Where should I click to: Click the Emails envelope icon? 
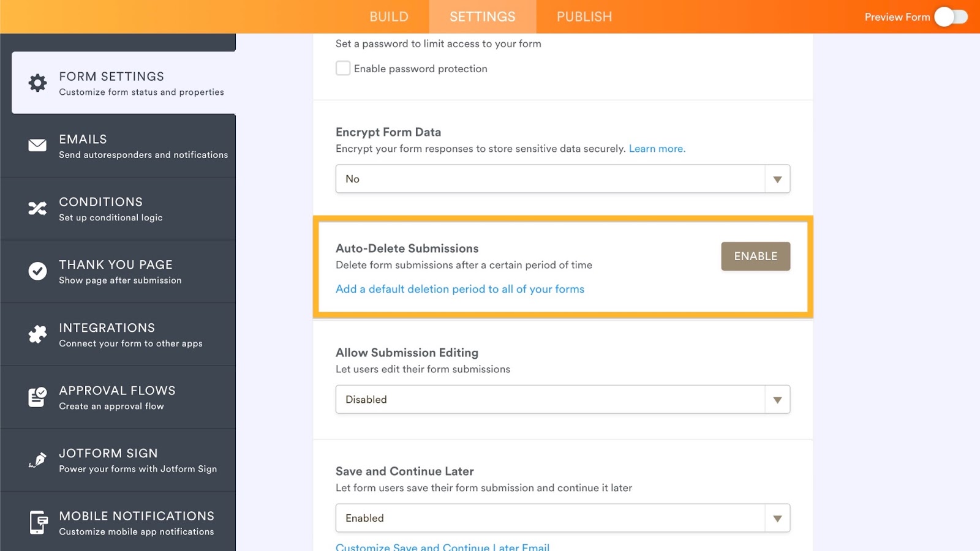tap(37, 146)
